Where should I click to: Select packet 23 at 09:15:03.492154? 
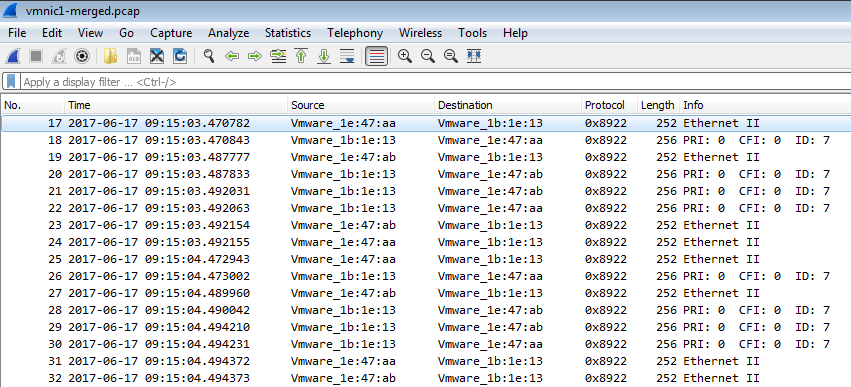tap(426, 225)
